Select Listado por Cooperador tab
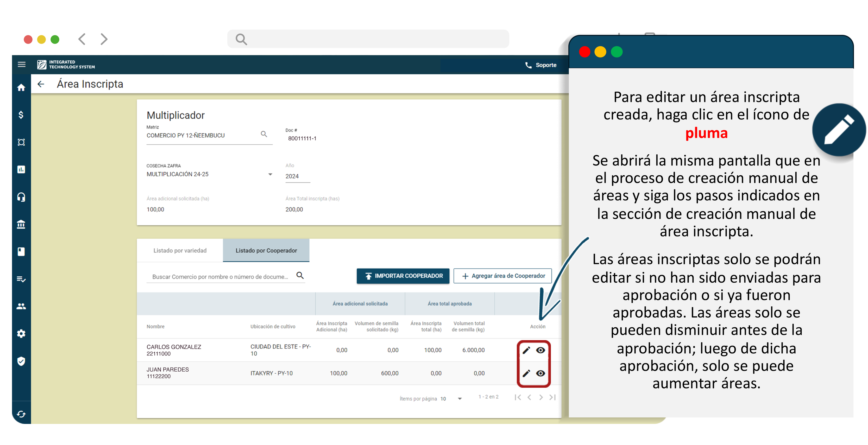Viewport: 868px width, 445px height. (266, 250)
